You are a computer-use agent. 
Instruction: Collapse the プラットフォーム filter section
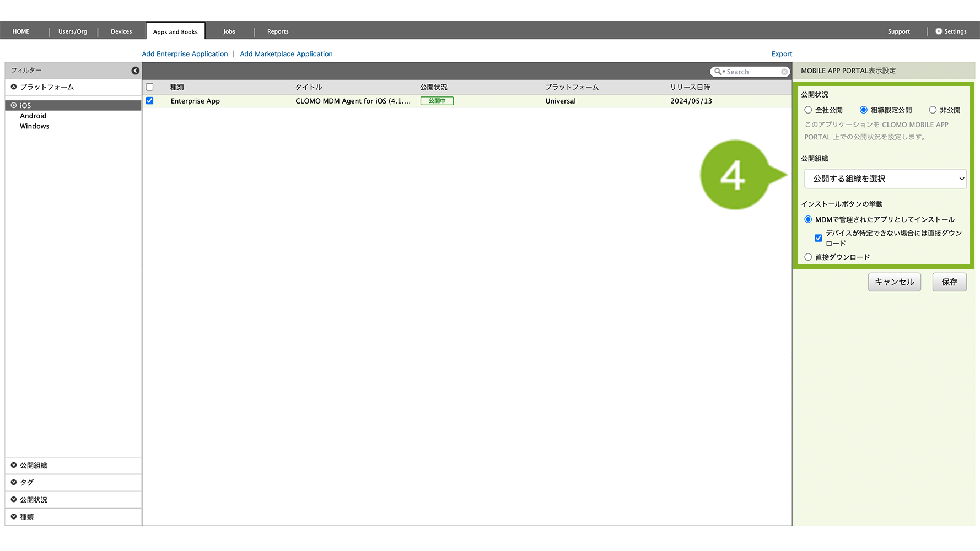pyautogui.click(x=14, y=87)
